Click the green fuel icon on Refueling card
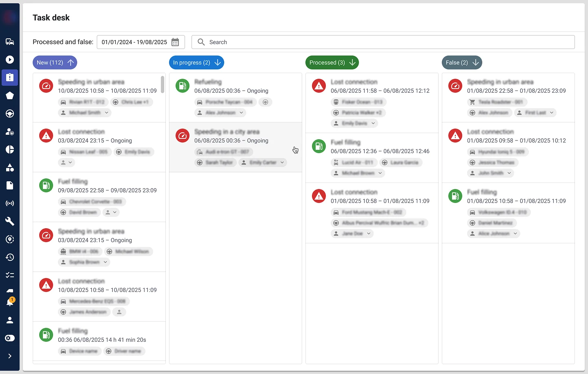 (x=183, y=86)
